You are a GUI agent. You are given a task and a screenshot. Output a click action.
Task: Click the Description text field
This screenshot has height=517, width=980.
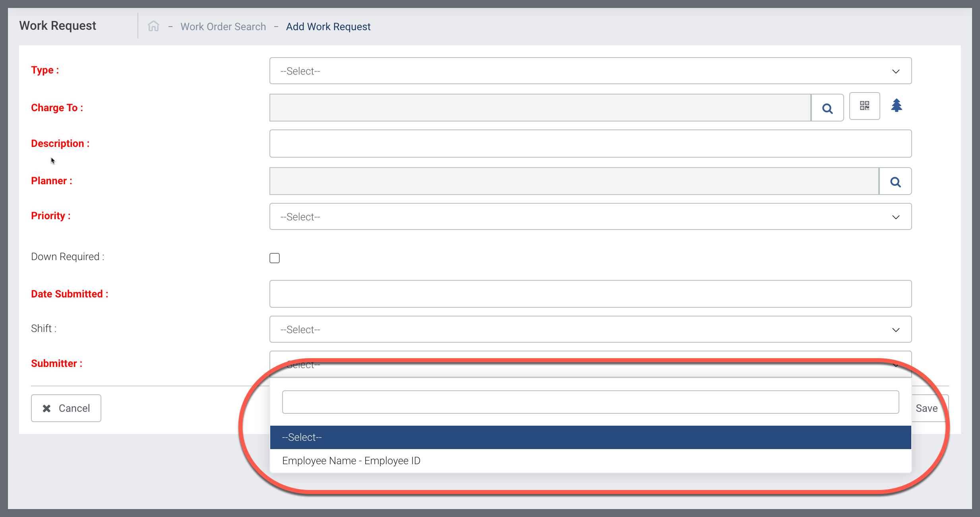tap(590, 144)
